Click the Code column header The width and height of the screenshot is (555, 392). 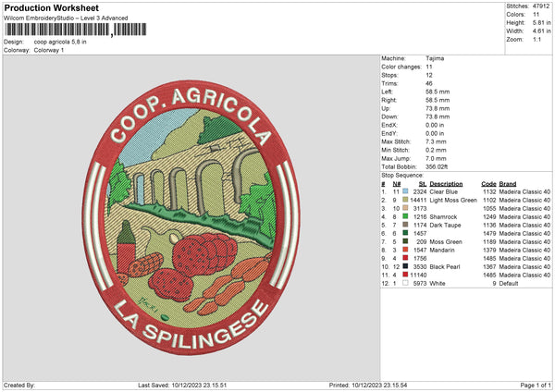pyautogui.click(x=488, y=184)
